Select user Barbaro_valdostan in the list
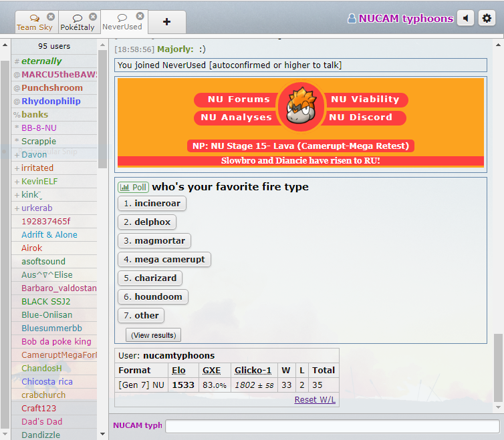This screenshot has height=440, width=504. pyautogui.click(x=54, y=288)
